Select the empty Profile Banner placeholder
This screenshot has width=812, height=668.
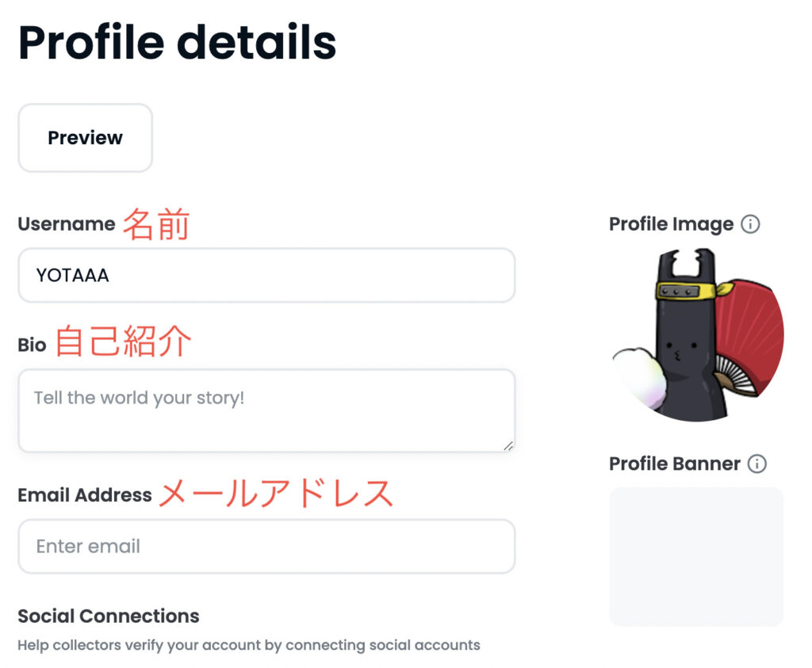696,556
